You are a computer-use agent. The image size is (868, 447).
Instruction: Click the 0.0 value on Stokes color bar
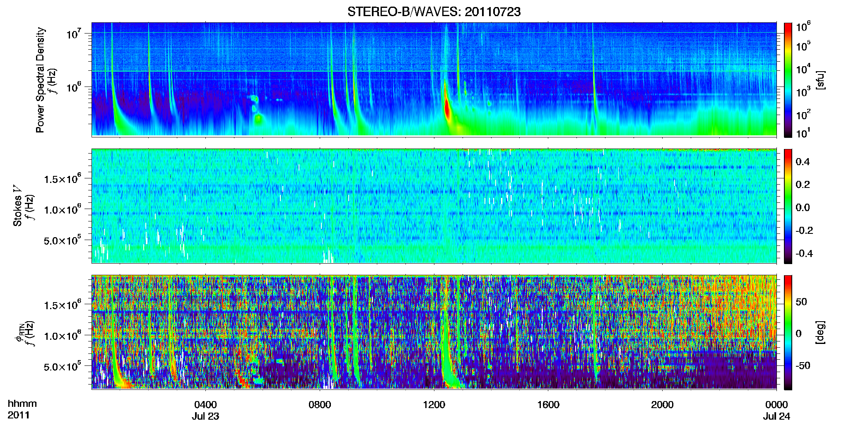[x=803, y=207]
